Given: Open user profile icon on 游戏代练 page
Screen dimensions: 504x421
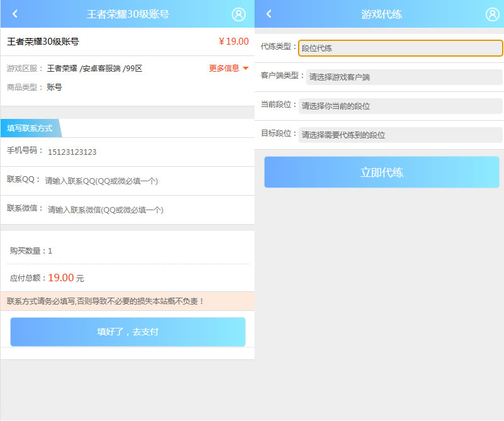Looking at the screenshot, I should pos(492,14).
